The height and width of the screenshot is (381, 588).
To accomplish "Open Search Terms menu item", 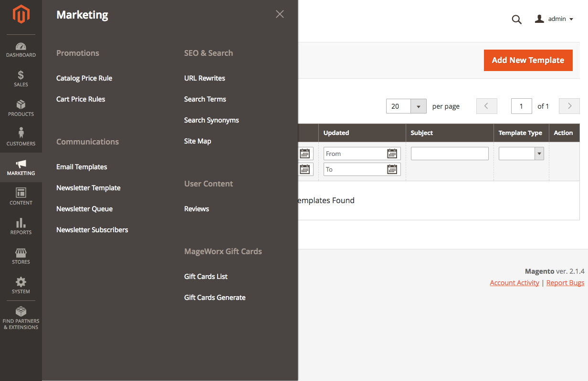I will tap(205, 99).
